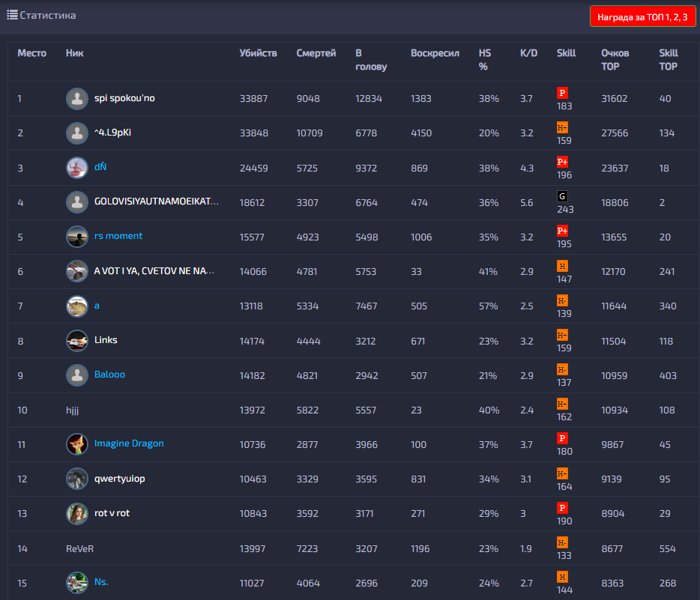Click the Links player car avatar
Viewport: 700px width, 600px height.
point(76,341)
